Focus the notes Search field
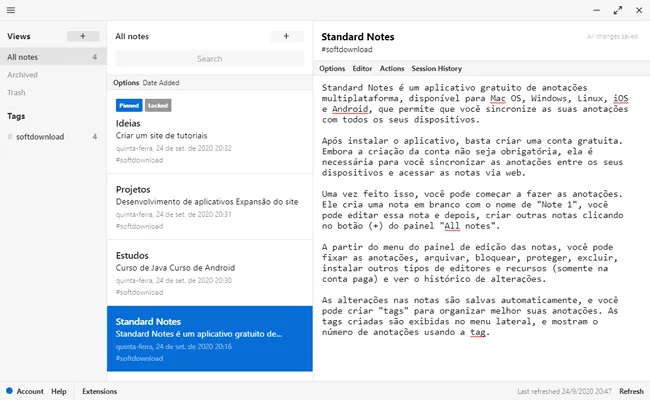Viewport: 650px width, 400px height. coord(210,58)
